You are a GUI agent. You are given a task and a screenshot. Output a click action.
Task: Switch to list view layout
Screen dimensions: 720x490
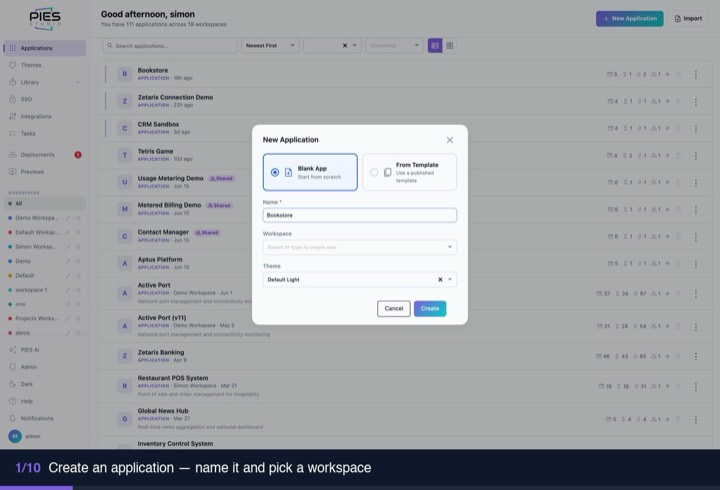pos(435,45)
